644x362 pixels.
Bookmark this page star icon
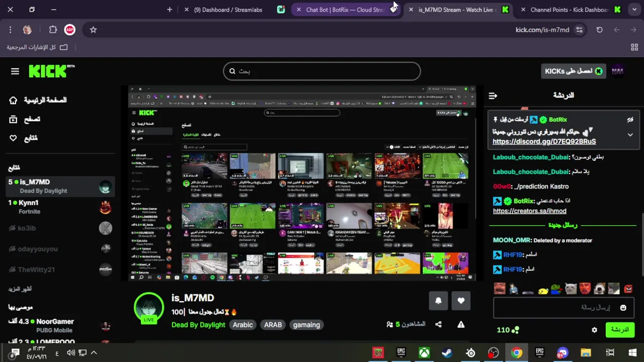tap(93, 30)
